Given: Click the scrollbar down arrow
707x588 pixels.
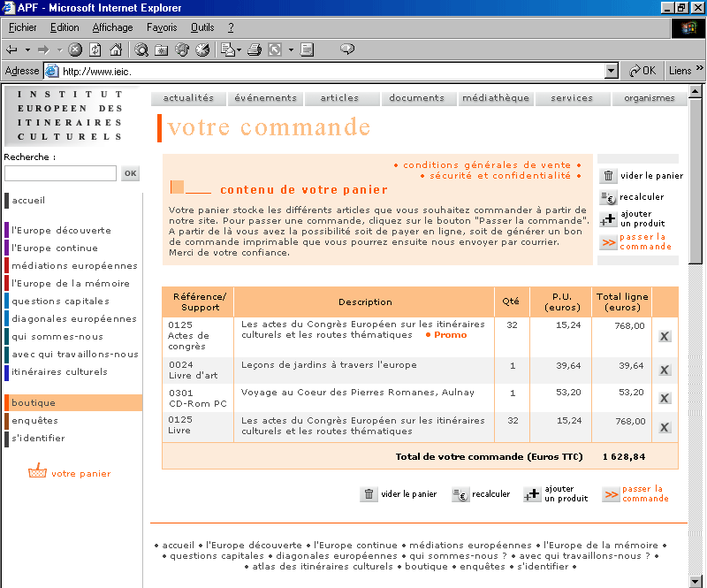Looking at the screenshot, I should [696, 582].
